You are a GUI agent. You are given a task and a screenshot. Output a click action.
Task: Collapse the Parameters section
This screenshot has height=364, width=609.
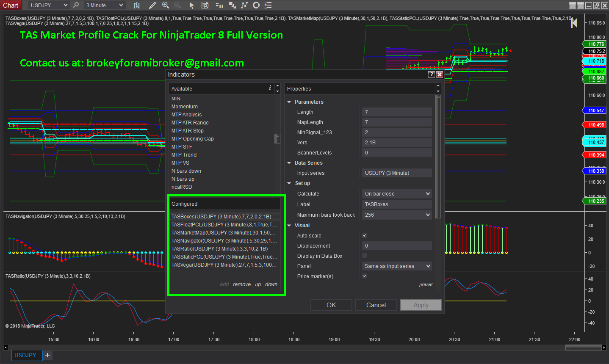click(x=289, y=102)
